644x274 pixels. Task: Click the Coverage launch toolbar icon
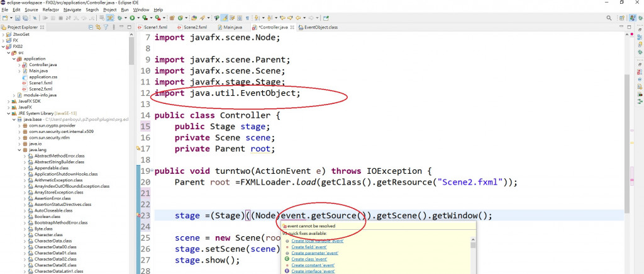(145, 18)
